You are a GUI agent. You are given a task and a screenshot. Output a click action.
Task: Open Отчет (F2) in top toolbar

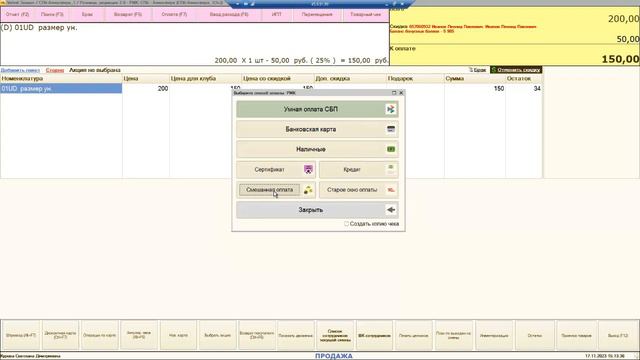(18, 14)
